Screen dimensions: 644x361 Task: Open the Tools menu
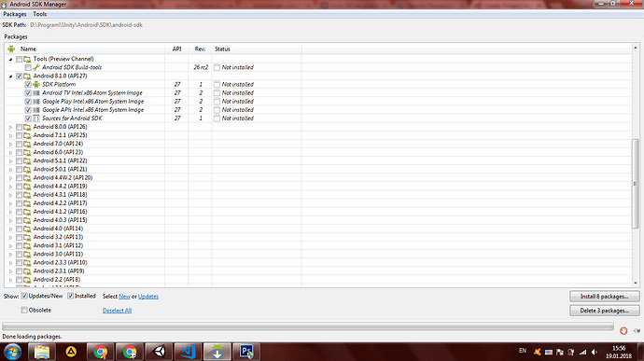[x=40, y=14]
